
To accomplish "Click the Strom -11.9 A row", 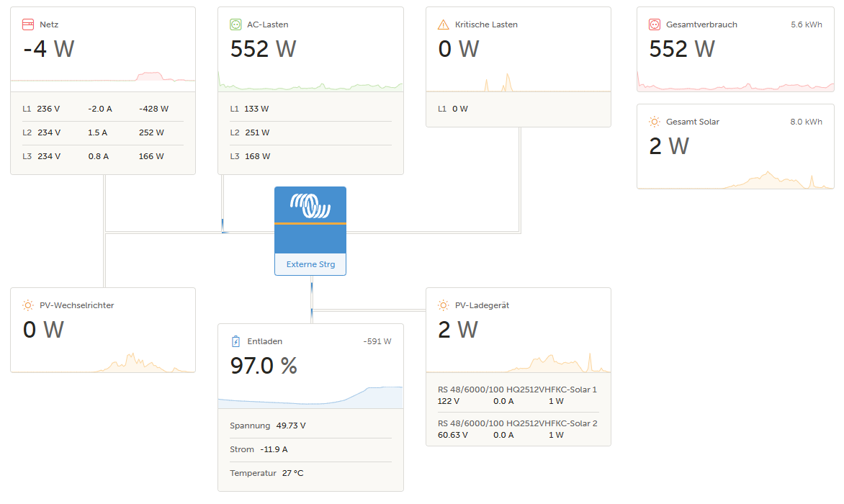I will (310, 449).
